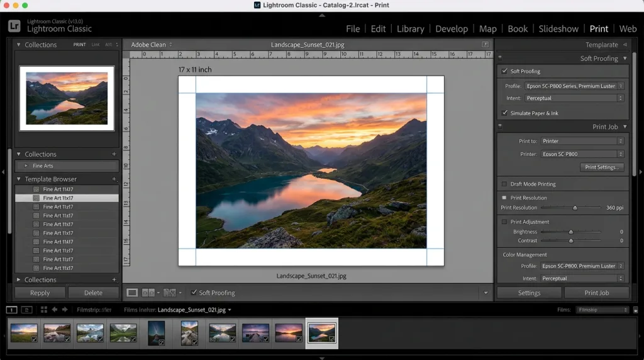Tick the Print Resolution checkbox
The image size is (644, 360).
[x=504, y=198]
